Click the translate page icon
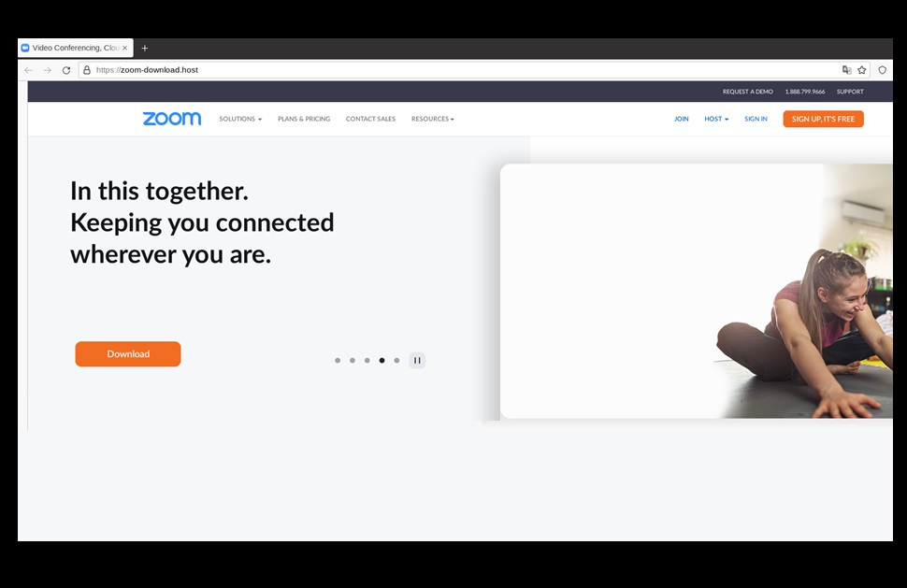Screen dimensions: 907x588 [x=847, y=70]
